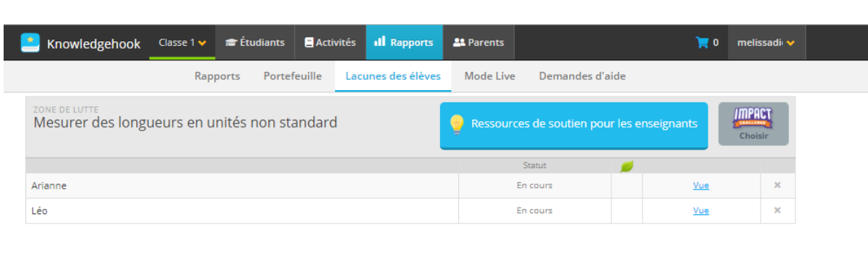Open the Vue link for Arianne

700,186
